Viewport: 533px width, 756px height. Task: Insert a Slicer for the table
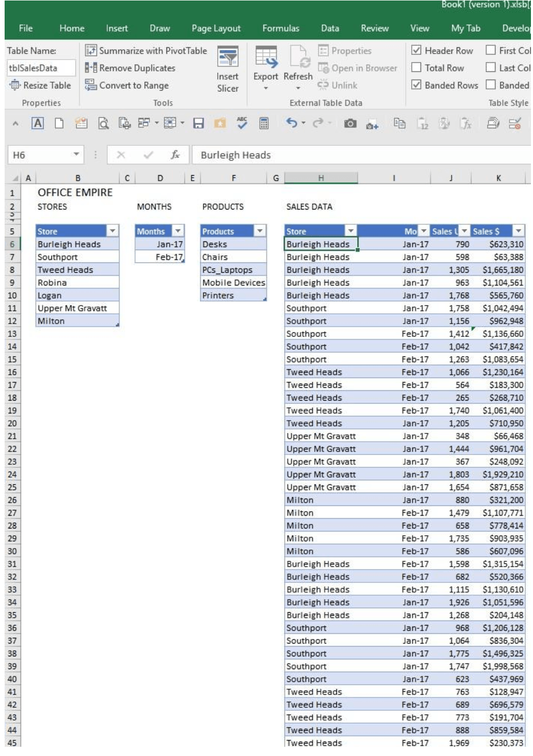pos(227,69)
